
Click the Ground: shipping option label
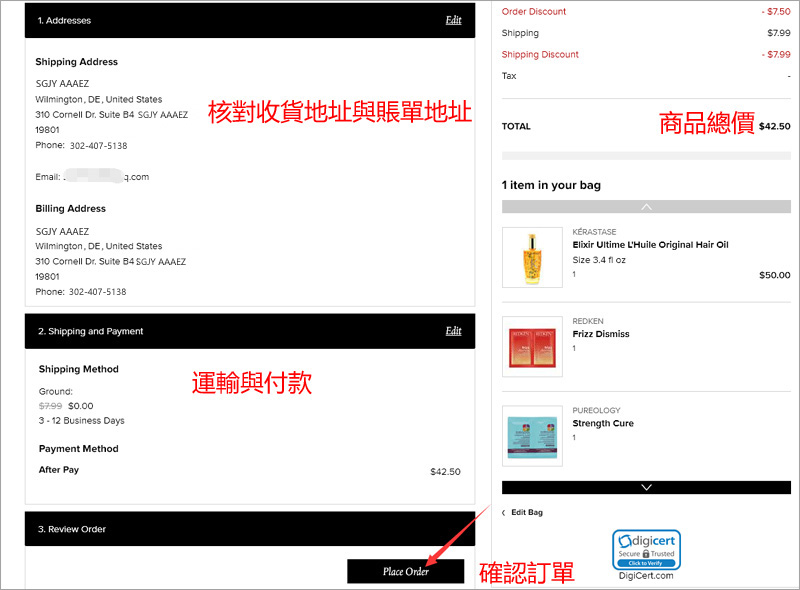click(56, 391)
